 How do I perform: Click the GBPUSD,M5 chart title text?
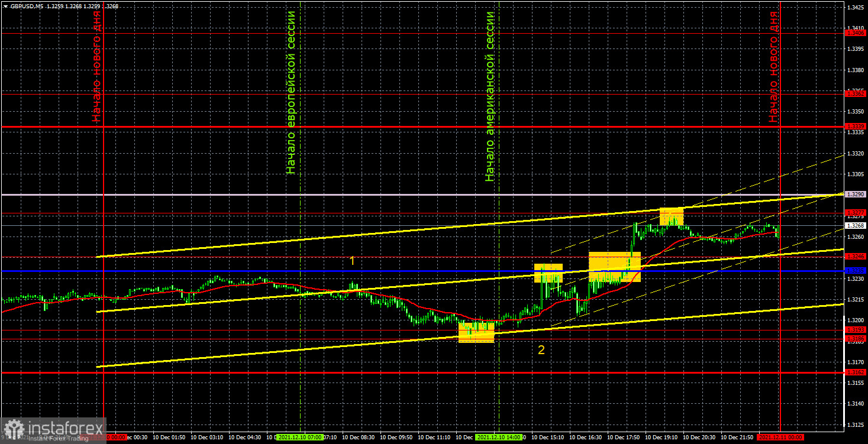pos(25,5)
